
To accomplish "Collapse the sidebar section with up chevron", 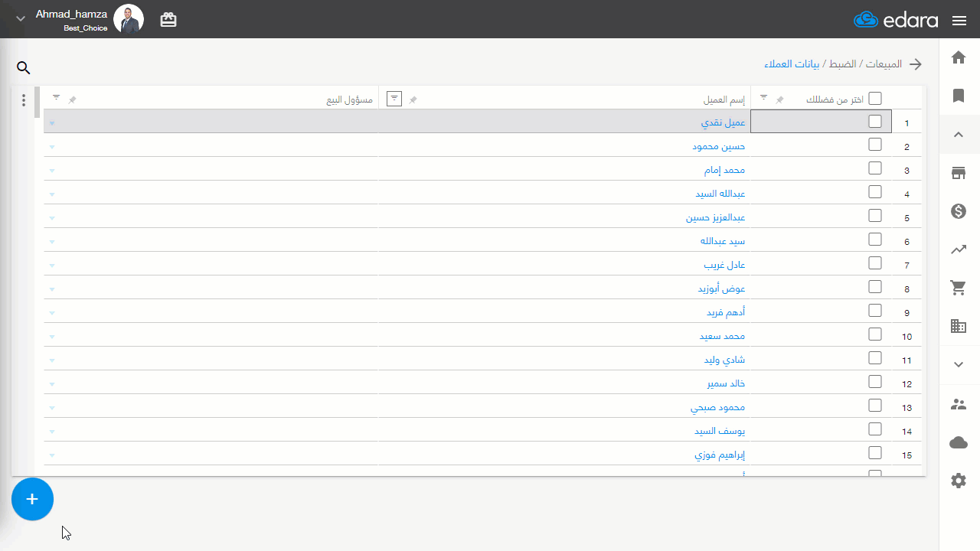I will [x=959, y=135].
